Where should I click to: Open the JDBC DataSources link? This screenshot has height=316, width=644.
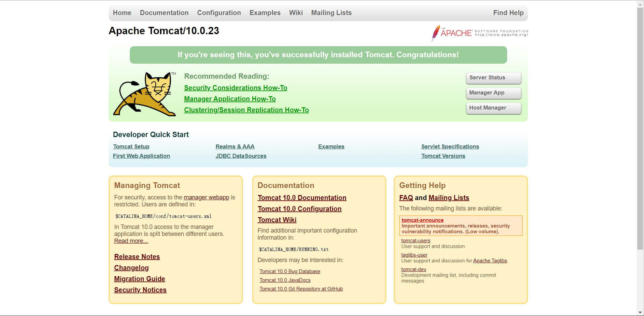tap(241, 156)
